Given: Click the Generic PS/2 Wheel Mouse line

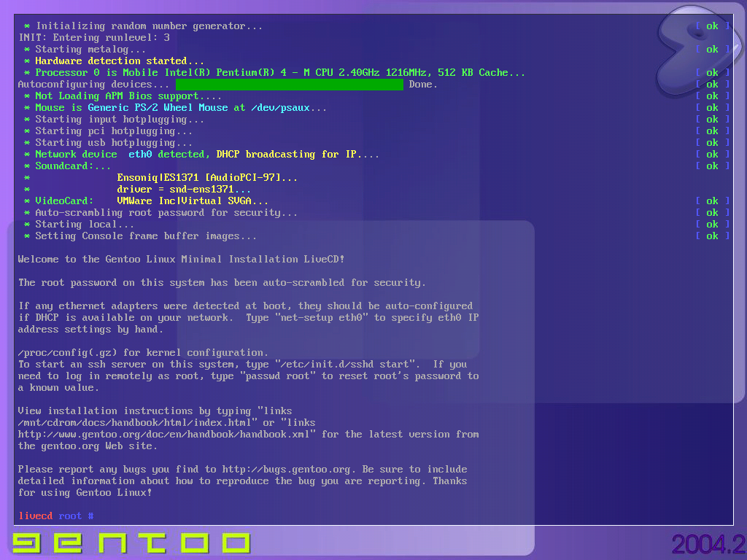Looking at the screenshot, I should click(x=175, y=108).
